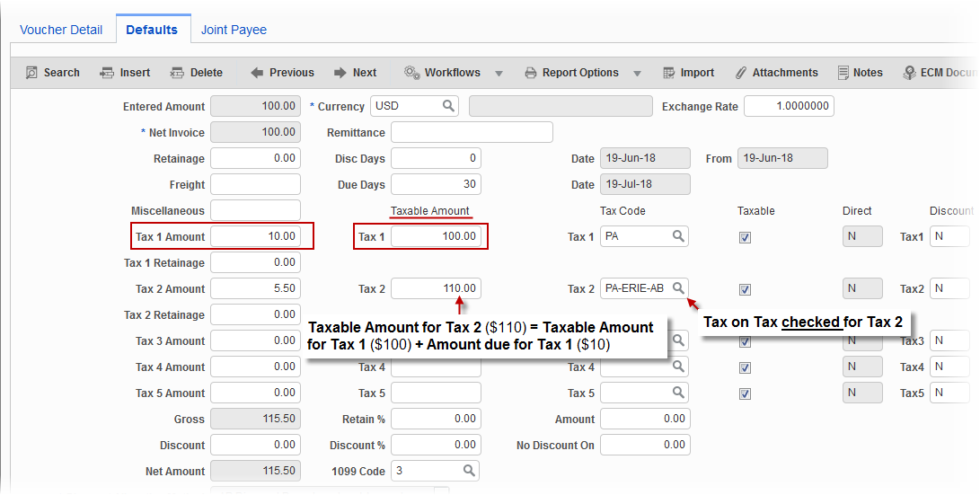Click Tax 2 Taxable Amount field
Image resolution: width=980 pixels, height=495 pixels.
click(x=437, y=288)
